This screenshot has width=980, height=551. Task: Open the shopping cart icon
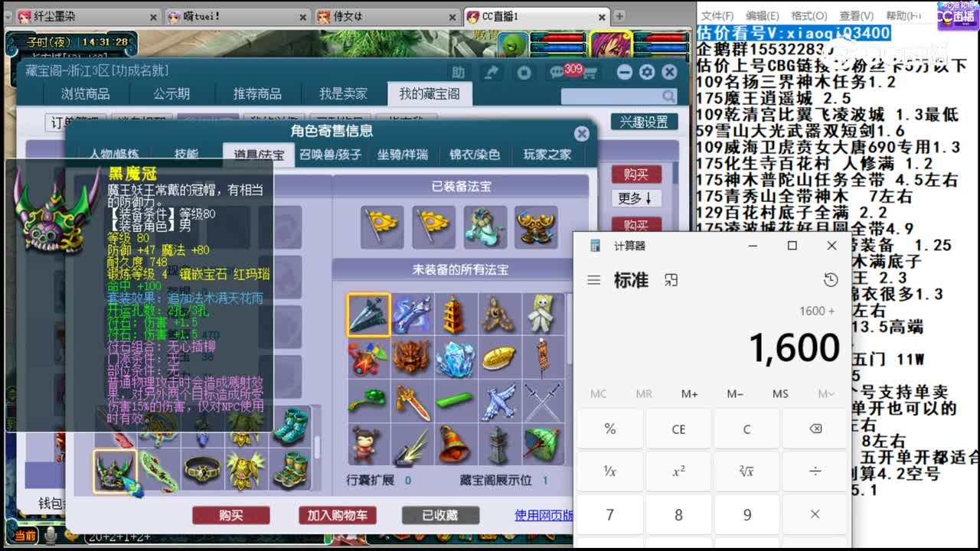(x=590, y=73)
